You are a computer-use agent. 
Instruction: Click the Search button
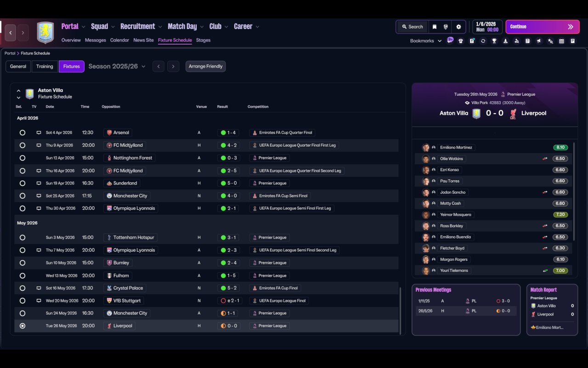[x=412, y=27]
